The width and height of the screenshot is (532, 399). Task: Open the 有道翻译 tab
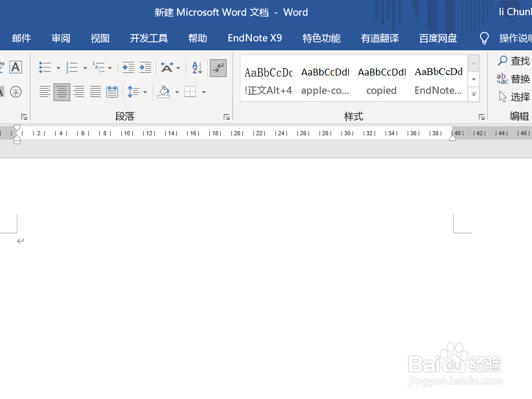(380, 38)
